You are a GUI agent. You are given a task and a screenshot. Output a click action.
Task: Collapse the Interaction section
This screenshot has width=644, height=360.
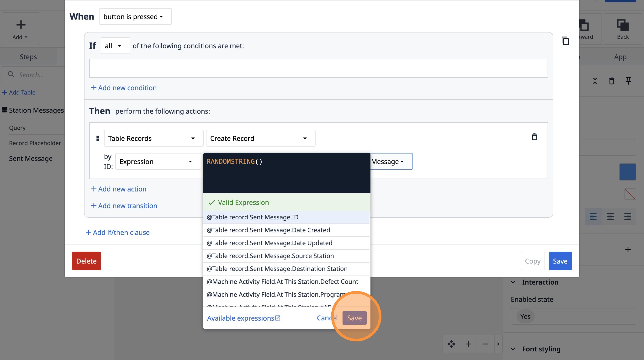(513, 282)
